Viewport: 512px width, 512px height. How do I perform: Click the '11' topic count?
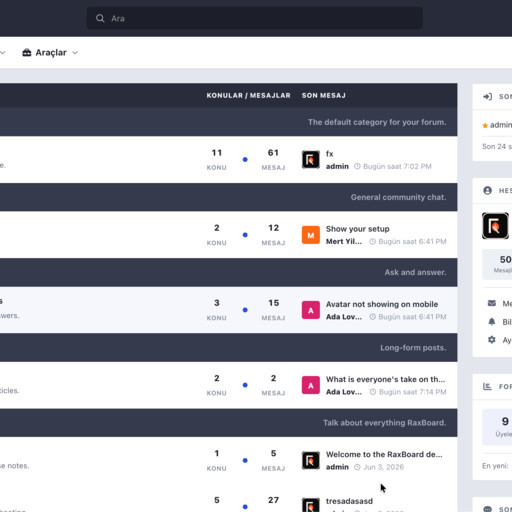pyautogui.click(x=217, y=153)
